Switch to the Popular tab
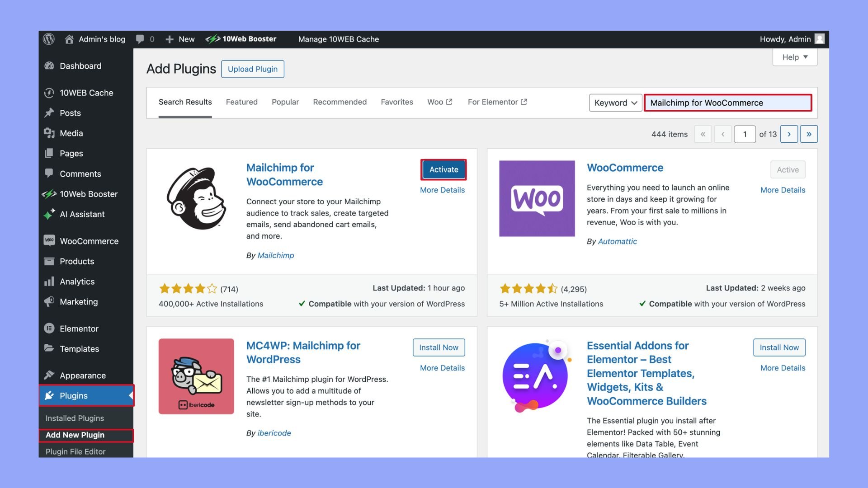 tap(285, 102)
